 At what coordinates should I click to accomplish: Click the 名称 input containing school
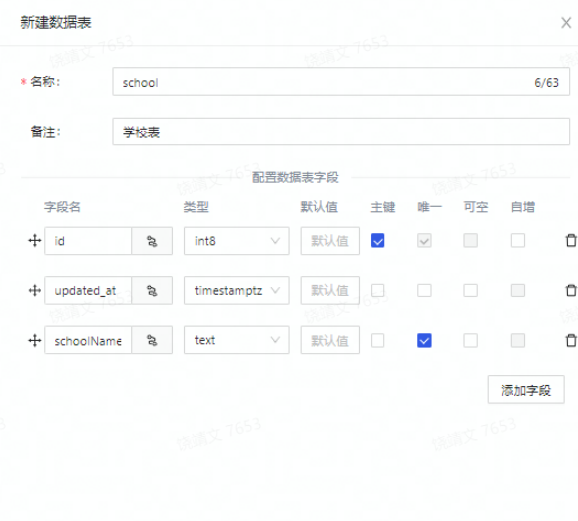[341, 82]
